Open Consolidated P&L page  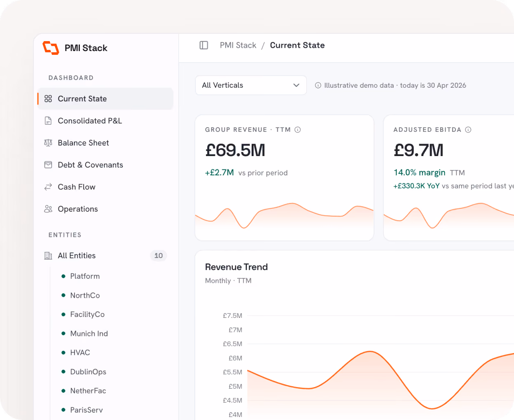pyautogui.click(x=105, y=121)
